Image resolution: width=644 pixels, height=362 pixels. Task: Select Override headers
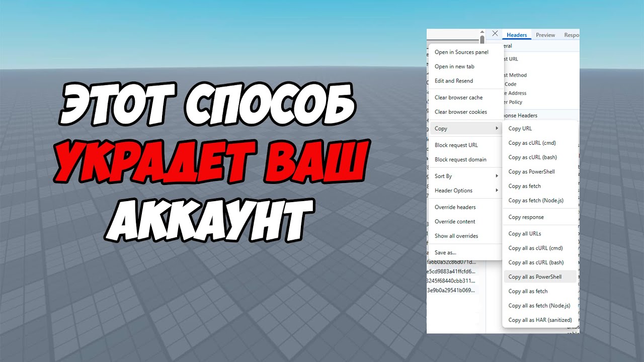click(x=455, y=207)
